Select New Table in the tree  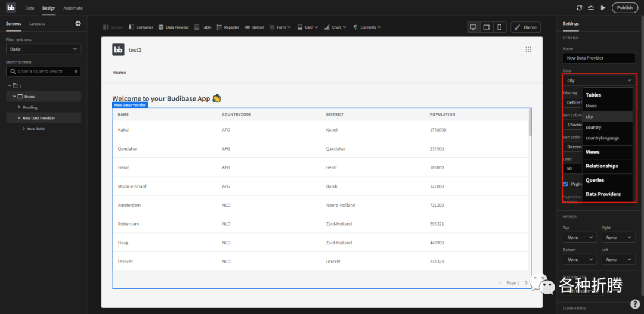click(x=36, y=129)
